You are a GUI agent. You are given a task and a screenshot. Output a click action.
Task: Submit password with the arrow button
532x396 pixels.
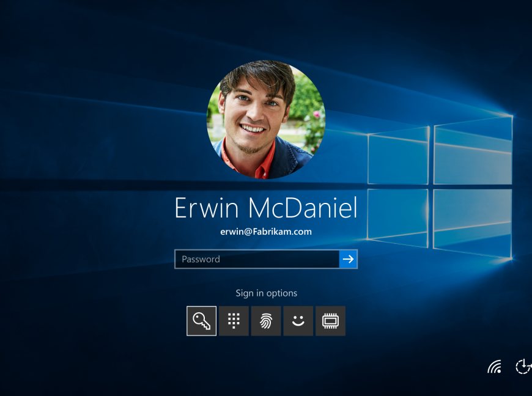[x=348, y=259]
